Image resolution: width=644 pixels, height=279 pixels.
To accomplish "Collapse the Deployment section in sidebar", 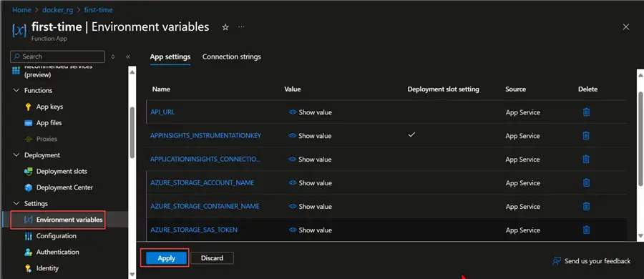I will pos(16,155).
